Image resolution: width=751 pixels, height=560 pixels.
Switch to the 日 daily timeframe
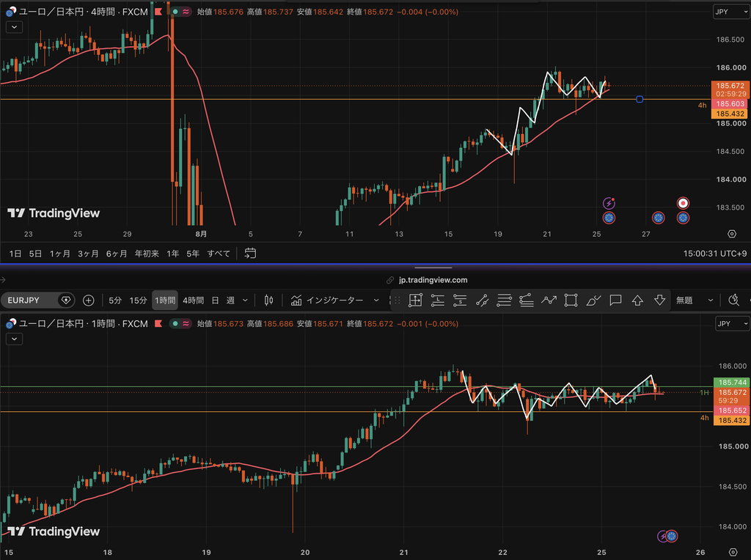coord(215,300)
